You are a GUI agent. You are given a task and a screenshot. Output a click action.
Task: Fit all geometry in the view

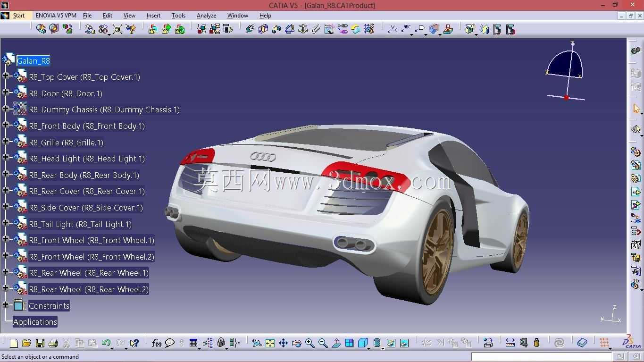pos(270,343)
